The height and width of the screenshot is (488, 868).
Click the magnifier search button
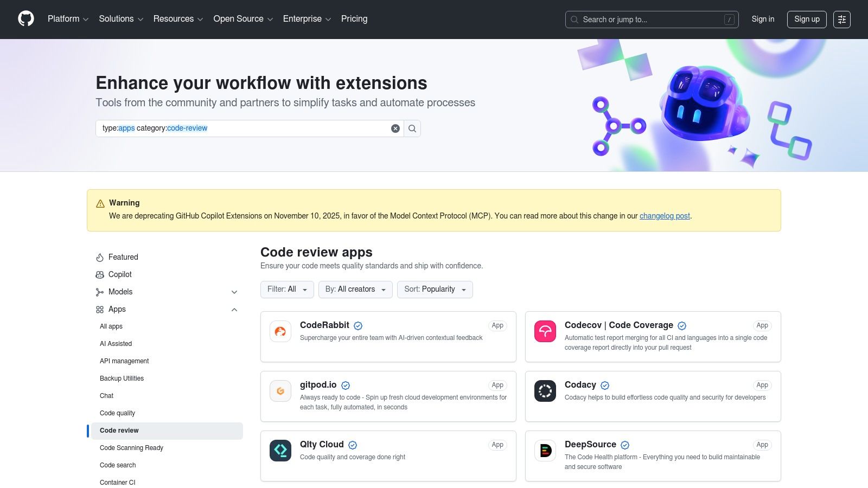click(412, 129)
